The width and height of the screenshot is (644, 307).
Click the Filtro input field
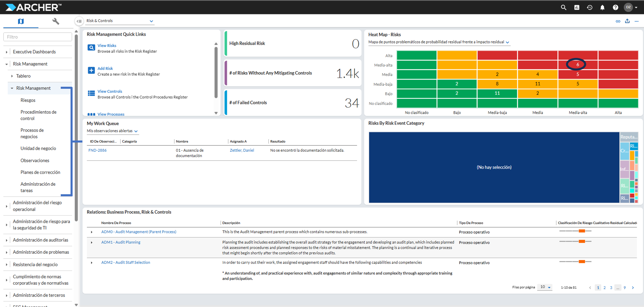point(37,37)
